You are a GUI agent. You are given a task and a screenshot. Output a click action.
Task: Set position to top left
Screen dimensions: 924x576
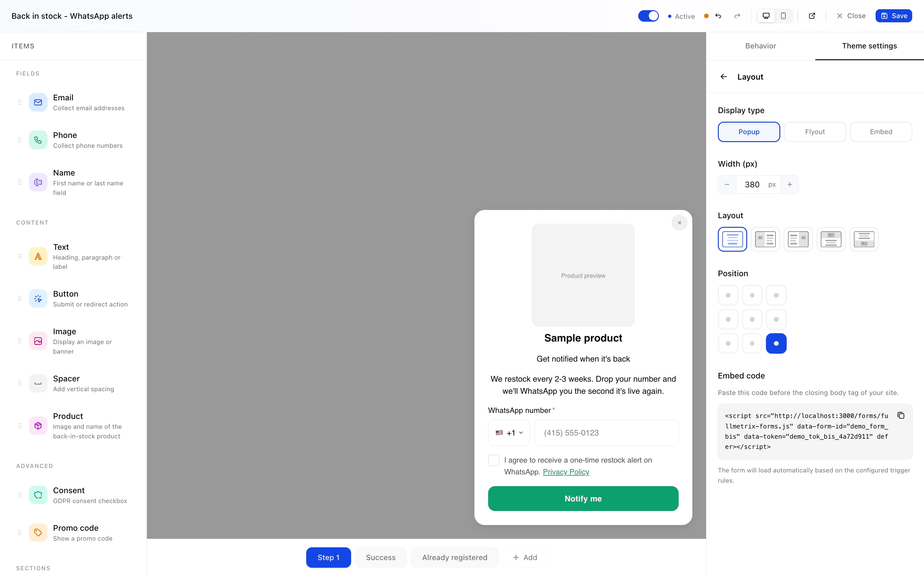728,295
